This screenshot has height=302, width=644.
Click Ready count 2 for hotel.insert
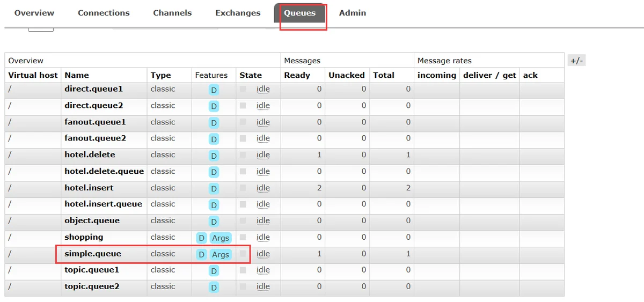pyautogui.click(x=319, y=188)
